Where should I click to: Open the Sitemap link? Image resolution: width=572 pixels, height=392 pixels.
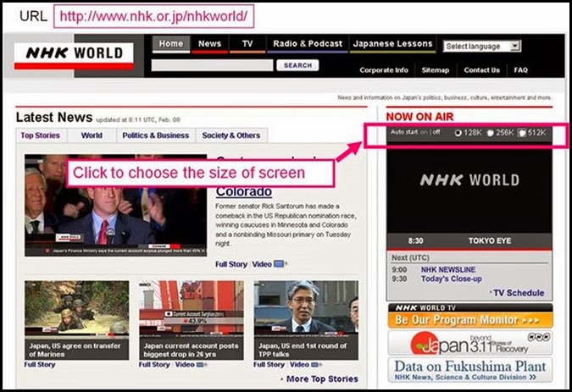coord(436,70)
